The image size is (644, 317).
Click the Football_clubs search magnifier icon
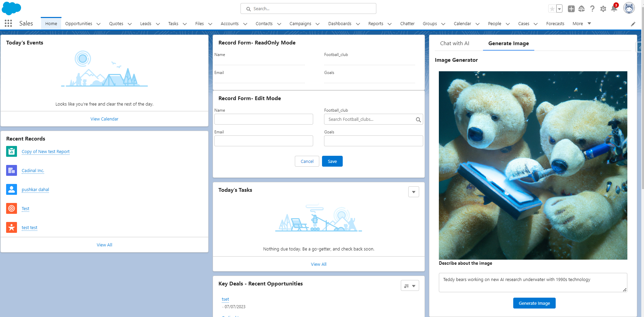pos(418,119)
